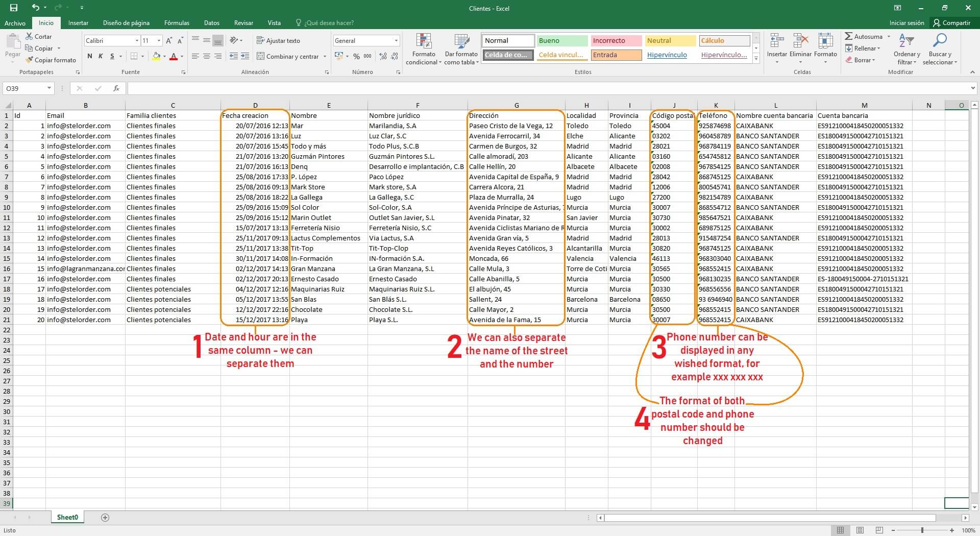Open Ordenar y filtrar icon
The image size is (980, 536).
(906, 41)
